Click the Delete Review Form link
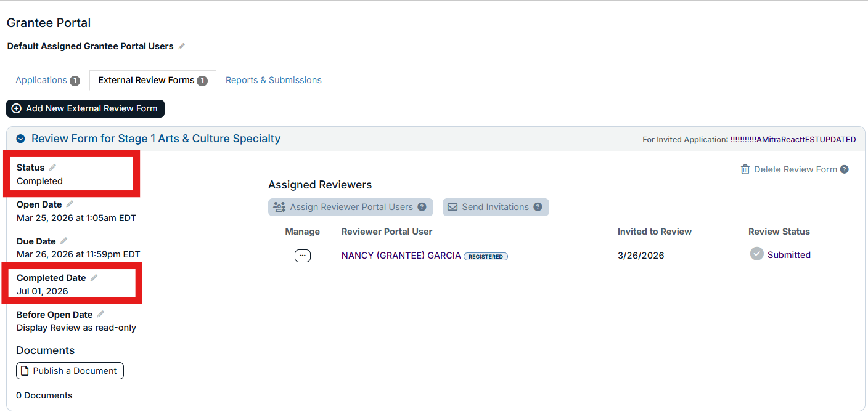 click(788, 169)
